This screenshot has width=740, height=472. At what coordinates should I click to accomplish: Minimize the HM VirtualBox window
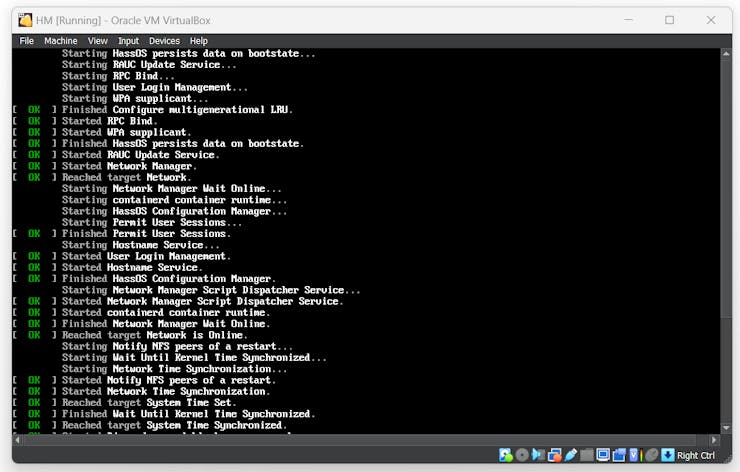628,20
